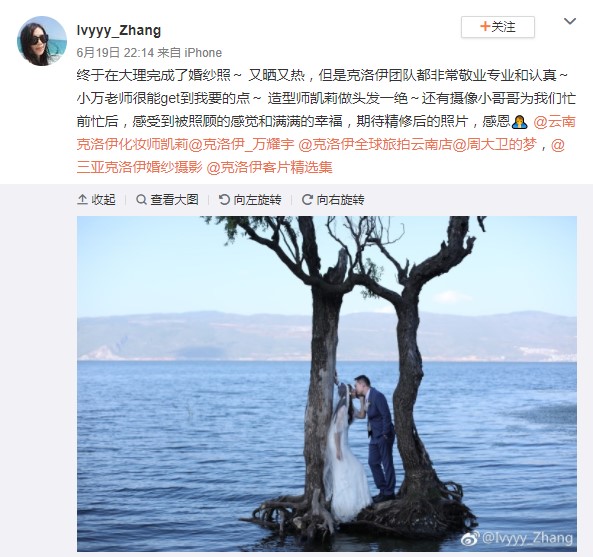Click the Weibo watermark logo on photo
593x557 pixels.
[470, 538]
